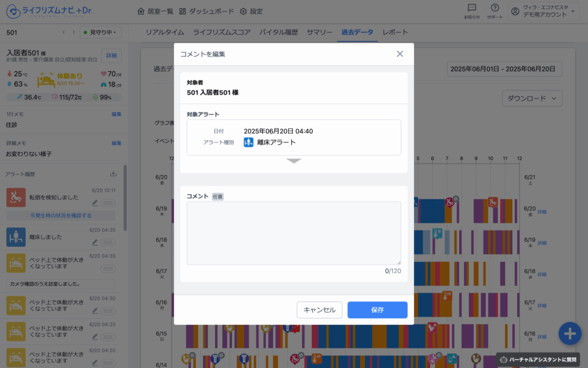Open the demo account menu
Image resolution: width=588 pixels, height=368 pixels.
543,11
